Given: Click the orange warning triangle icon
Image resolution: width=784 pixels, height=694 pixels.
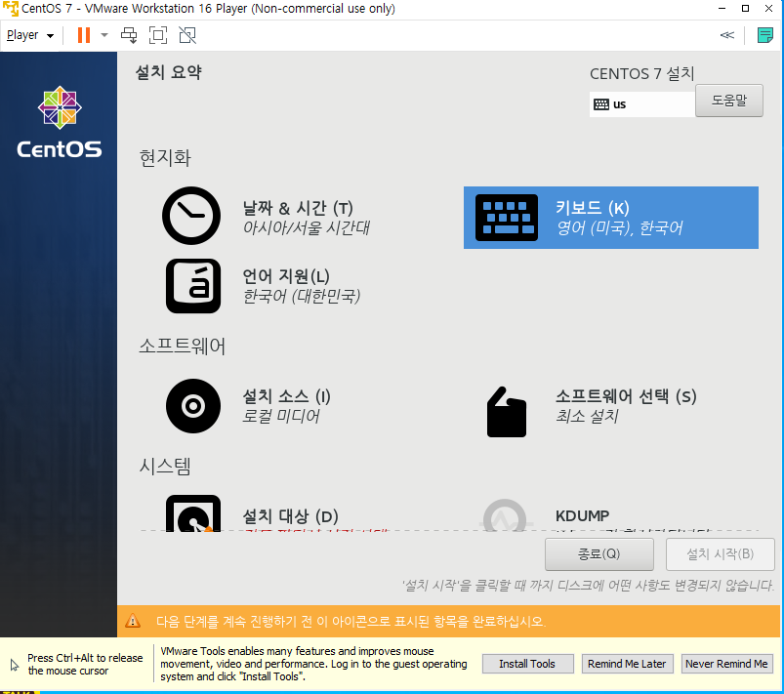Looking at the screenshot, I should (x=133, y=621).
